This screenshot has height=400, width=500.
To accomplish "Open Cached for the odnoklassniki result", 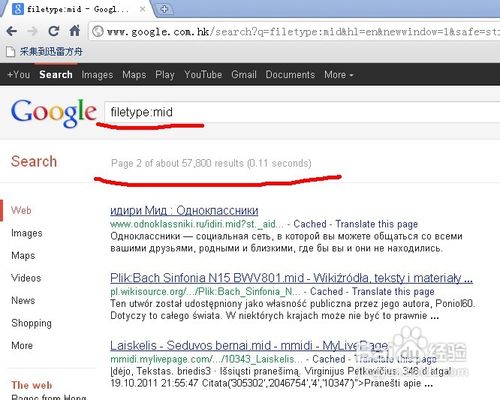I will 310,224.
